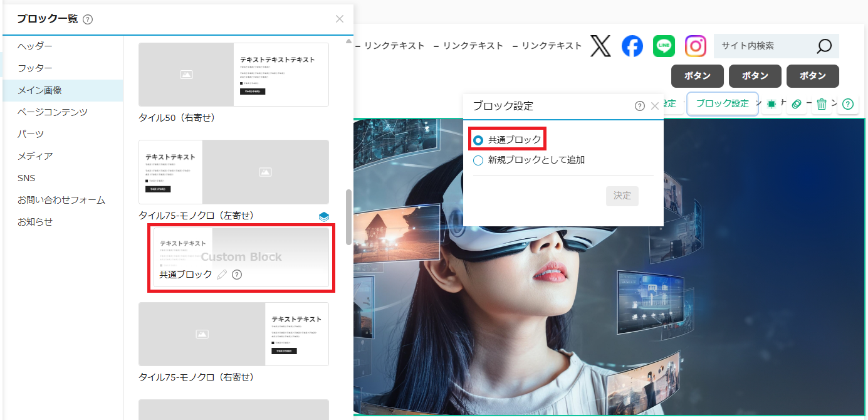Select the フッター category
868x420 pixels.
[x=63, y=68]
